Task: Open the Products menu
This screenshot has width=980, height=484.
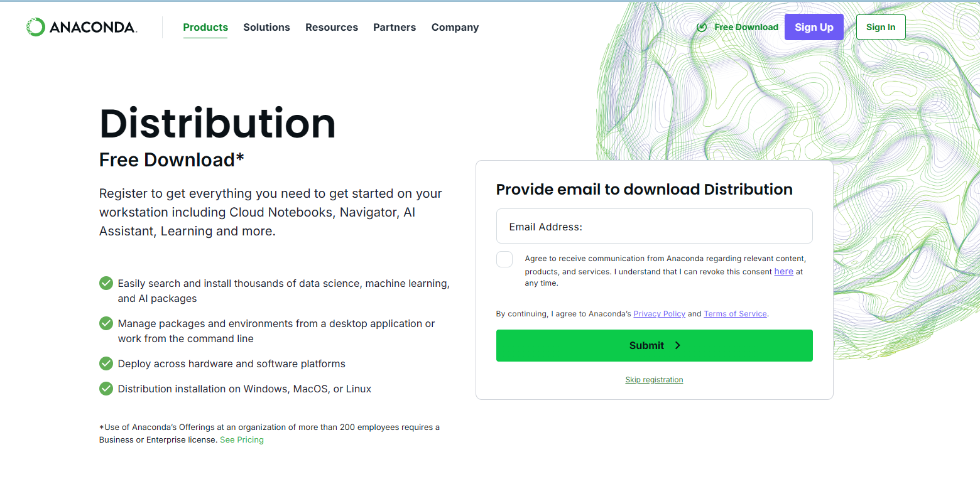Action: (205, 27)
